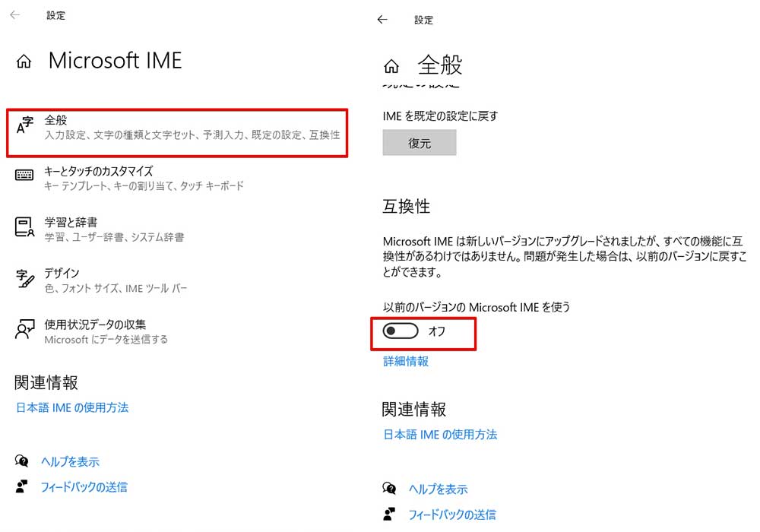Viewport: 760px width, 532px height.
Task: Click 関連情報 heading in Microsoft IME window
Action: pyautogui.click(x=46, y=382)
